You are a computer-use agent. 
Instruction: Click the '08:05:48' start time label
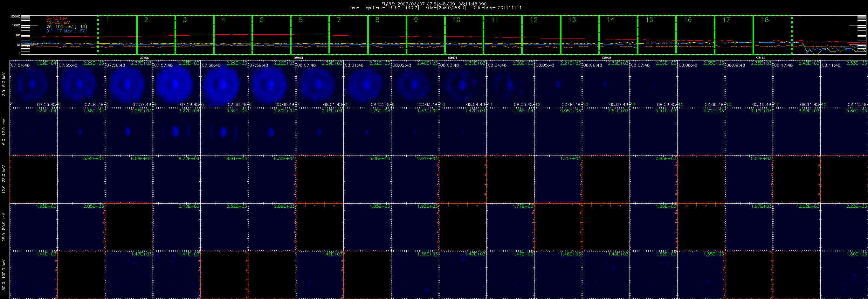(x=545, y=65)
